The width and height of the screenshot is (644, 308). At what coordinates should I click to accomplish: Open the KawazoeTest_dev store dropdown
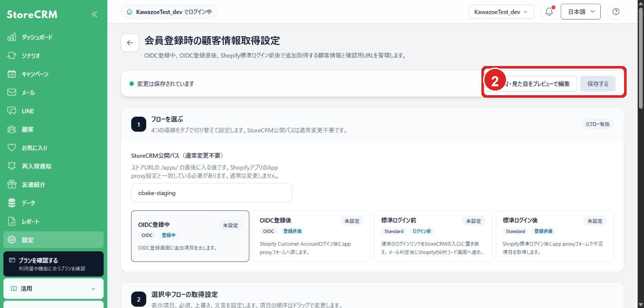click(501, 12)
